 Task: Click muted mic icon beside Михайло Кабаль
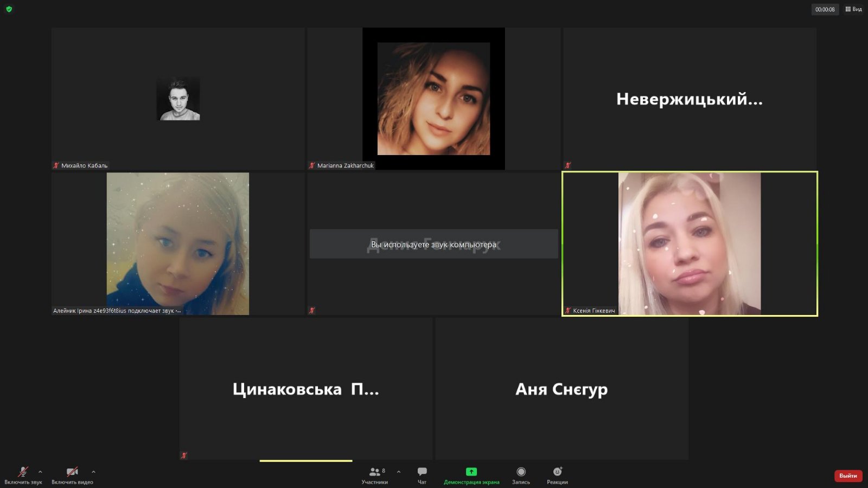pyautogui.click(x=56, y=165)
